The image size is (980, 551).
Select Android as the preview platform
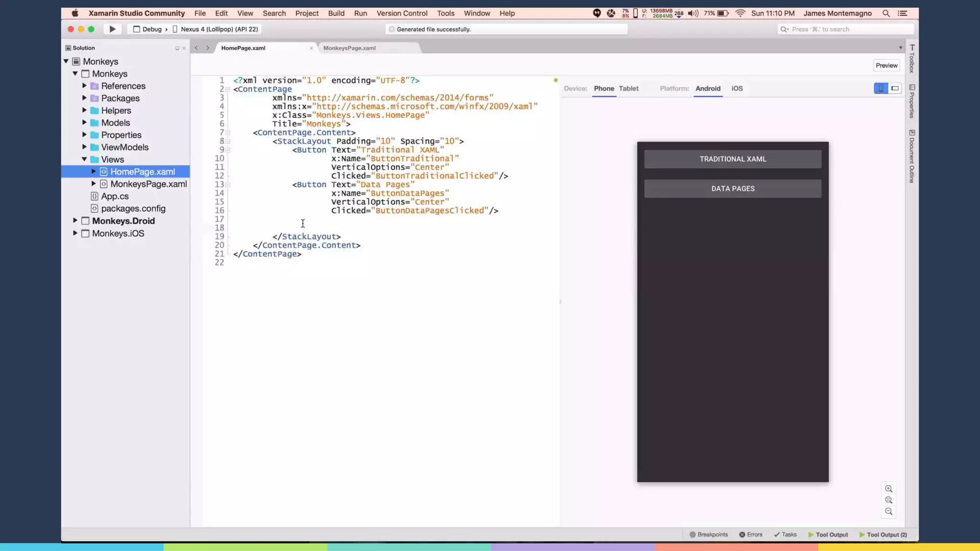click(x=708, y=88)
